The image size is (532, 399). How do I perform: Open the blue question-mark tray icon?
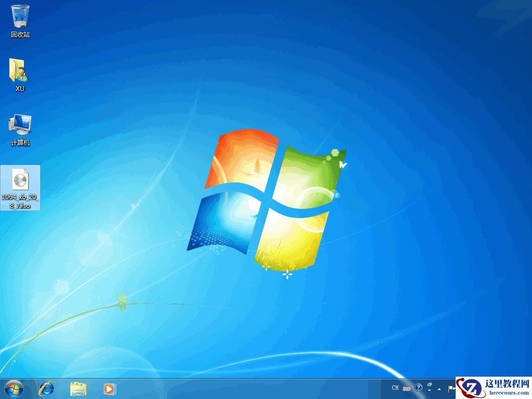[x=418, y=388]
